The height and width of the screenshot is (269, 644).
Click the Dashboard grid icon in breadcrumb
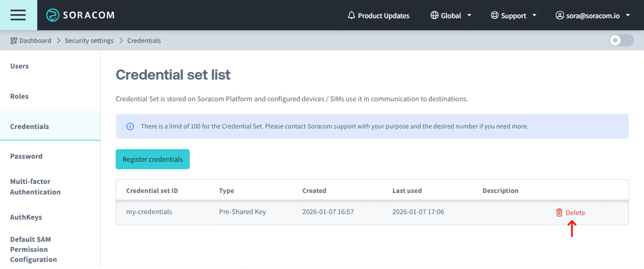pyautogui.click(x=14, y=41)
